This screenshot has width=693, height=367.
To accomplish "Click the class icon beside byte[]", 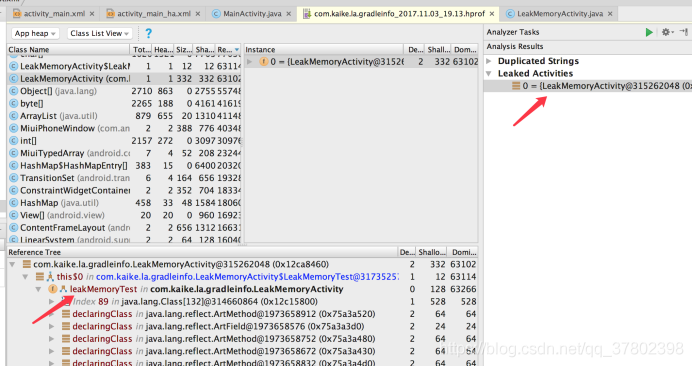I will pos(14,103).
